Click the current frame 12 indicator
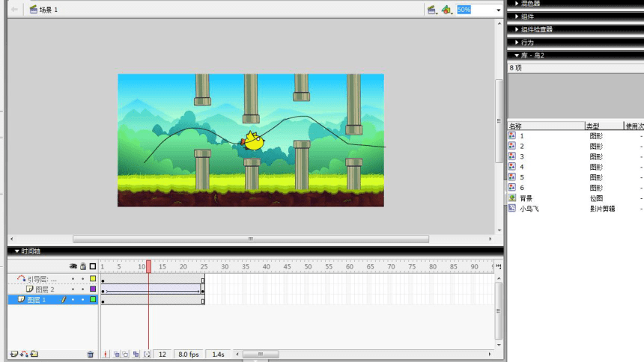 (x=162, y=355)
